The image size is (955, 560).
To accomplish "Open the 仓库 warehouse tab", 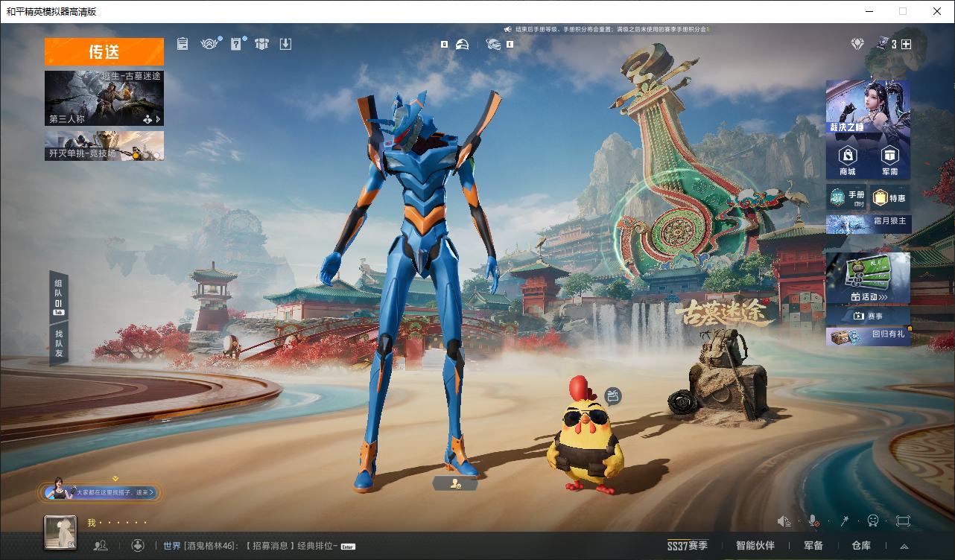I will coord(861,546).
